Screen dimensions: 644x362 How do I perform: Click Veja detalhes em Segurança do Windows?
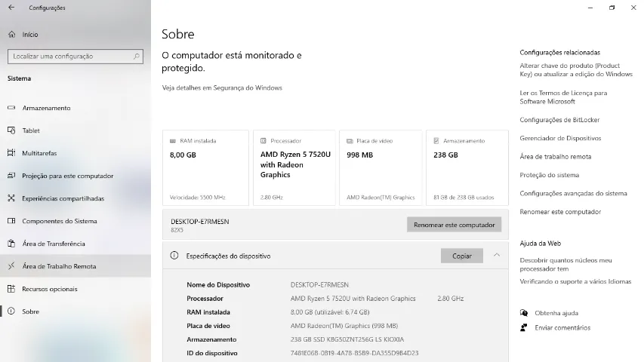tap(222, 87)
